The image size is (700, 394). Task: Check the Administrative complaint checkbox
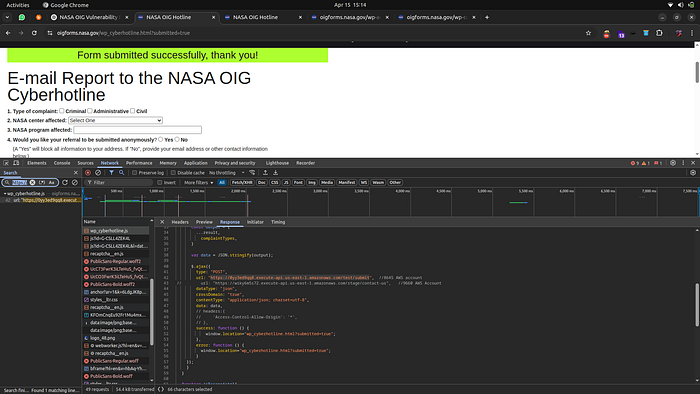click(x=90, y=111)
